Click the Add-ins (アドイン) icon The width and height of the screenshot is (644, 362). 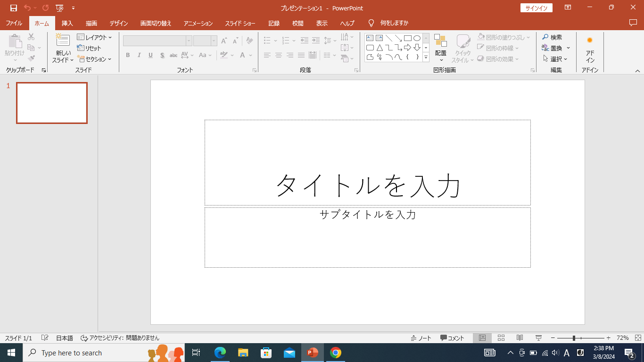(590, 41)
